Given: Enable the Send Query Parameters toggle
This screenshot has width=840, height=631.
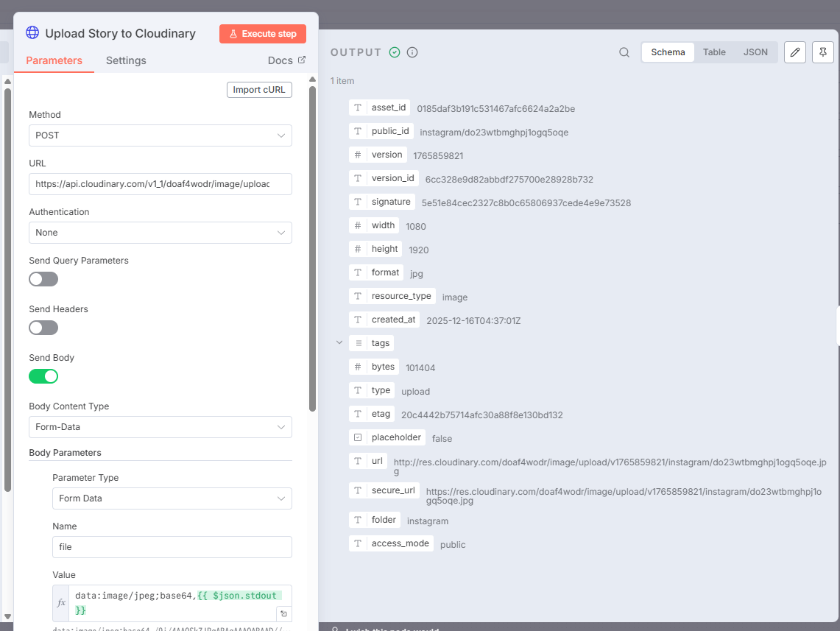Looking at the screenshot, I should pyautogui.click(x=43, y=279).
